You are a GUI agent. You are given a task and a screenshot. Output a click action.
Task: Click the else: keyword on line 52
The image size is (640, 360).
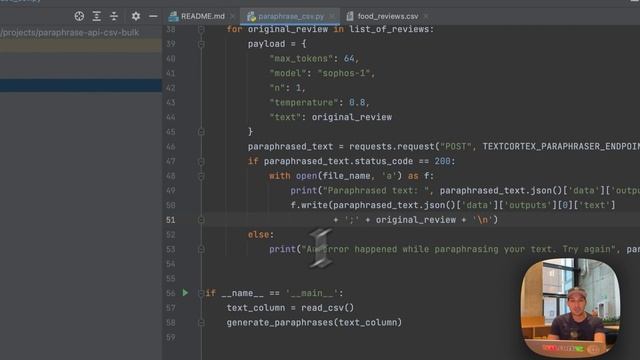pyautogui.click(x=261, y=235)
